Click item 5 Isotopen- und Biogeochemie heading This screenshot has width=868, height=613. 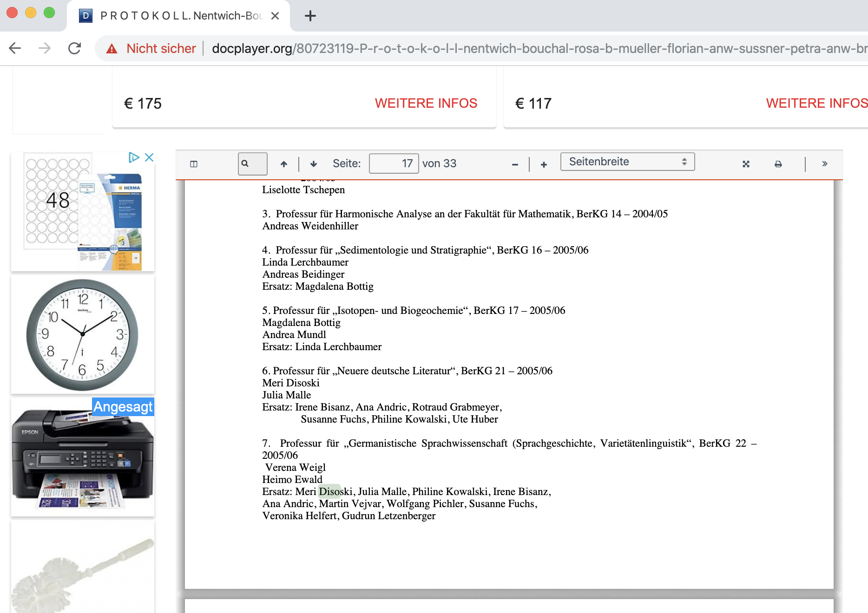414,310
